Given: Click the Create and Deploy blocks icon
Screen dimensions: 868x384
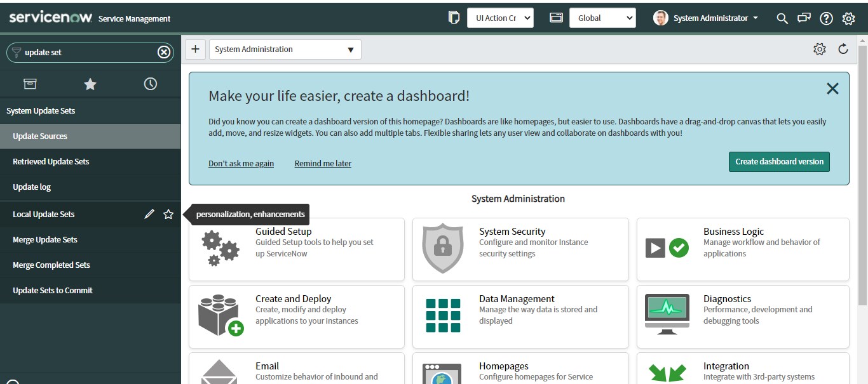Looking at the screenshot, I should [x=220, y=315].
